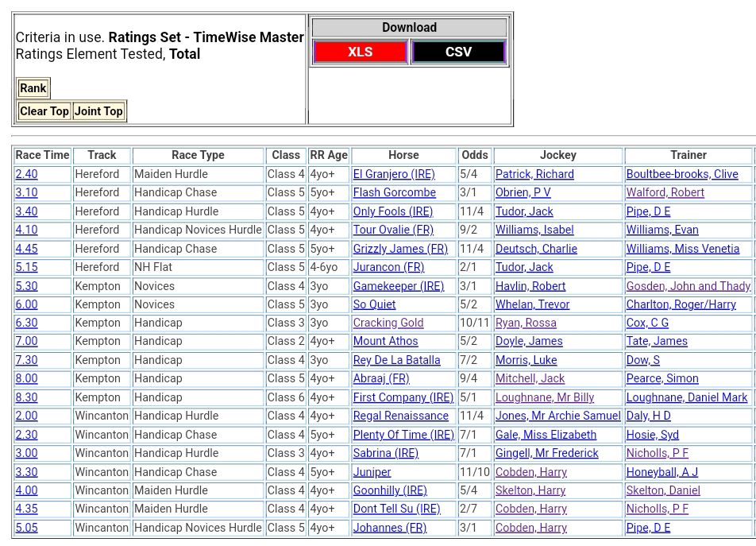Open trainer Williams, Miss Venetia link

tap(682, 249)
